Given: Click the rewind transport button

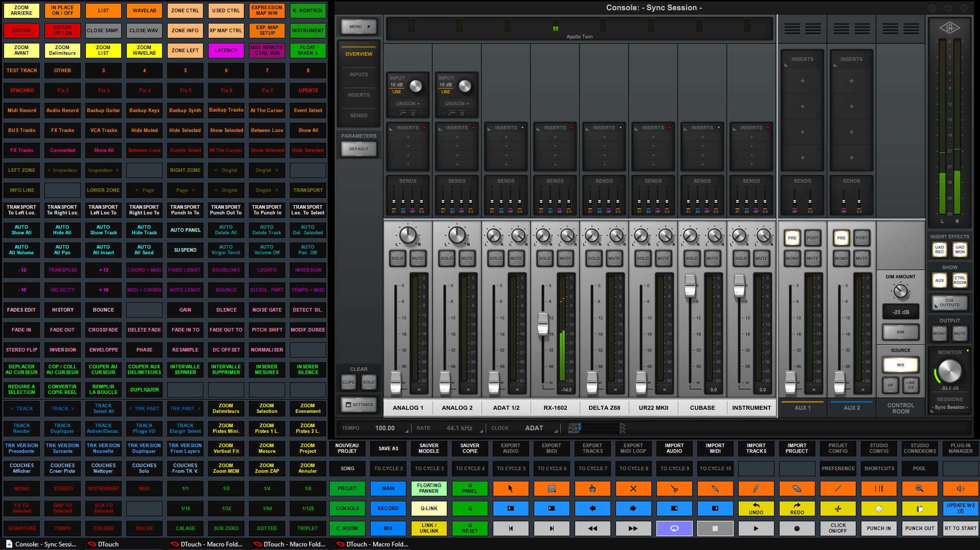Looking at the screenshot, I should coord(592,529).
